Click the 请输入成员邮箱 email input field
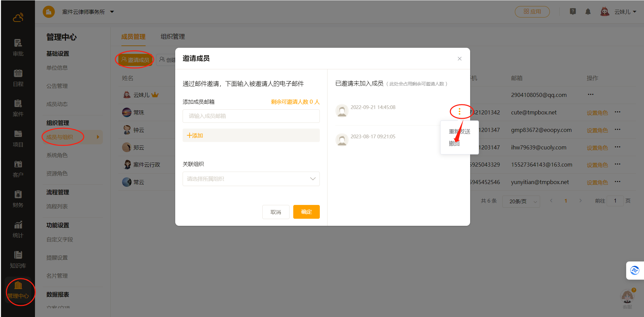This screenshot has width=644, height=317. [251, 116]
